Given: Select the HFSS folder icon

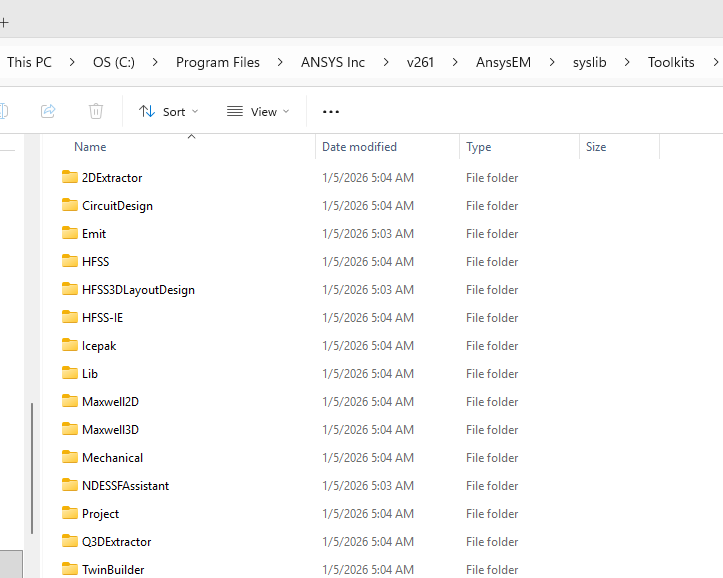Looking at the screenshot, I should pyautogui.click(x=70, y=261).
